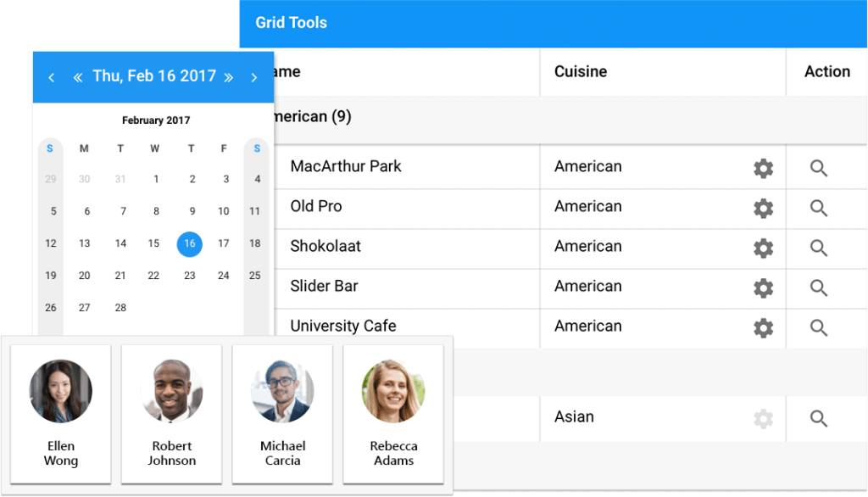Image resolution: width=868 pixels, height=497 pixels.
Task: Click the magnifier in the Asian row
Action: click(819, 418)
